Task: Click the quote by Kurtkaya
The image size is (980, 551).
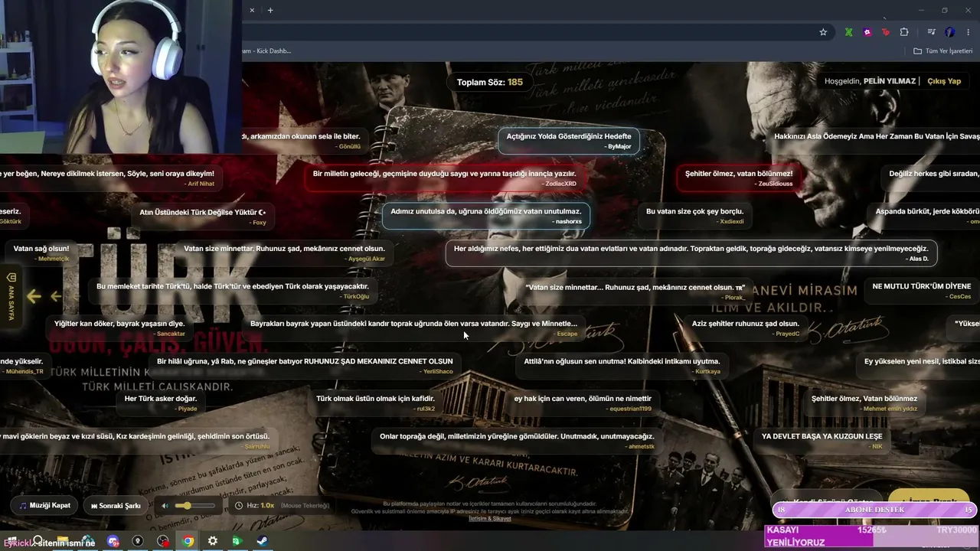Action: 622,366
